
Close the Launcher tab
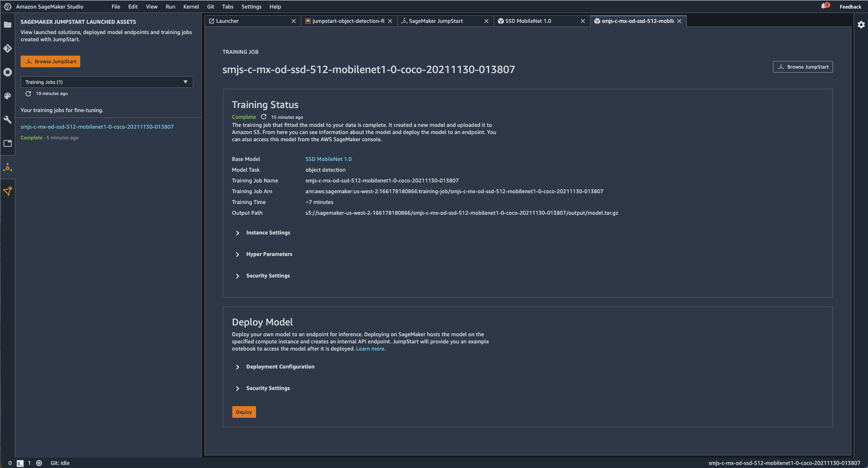[294, 21]
